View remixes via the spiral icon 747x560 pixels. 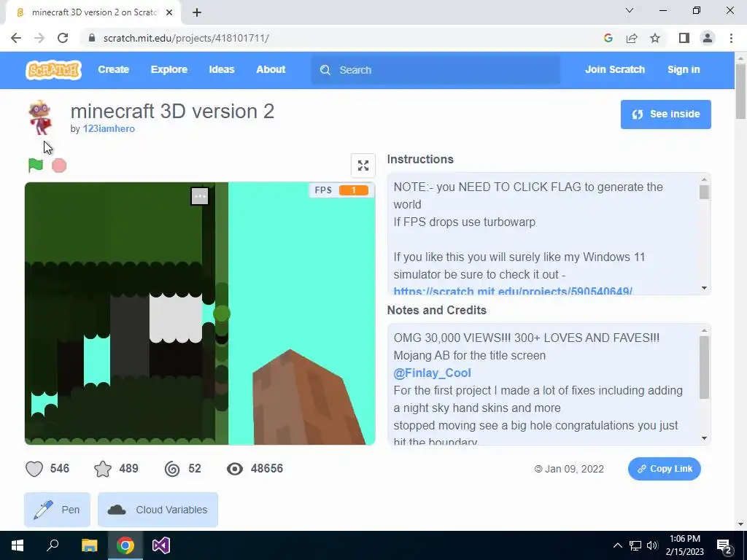[x=172, y=469]
